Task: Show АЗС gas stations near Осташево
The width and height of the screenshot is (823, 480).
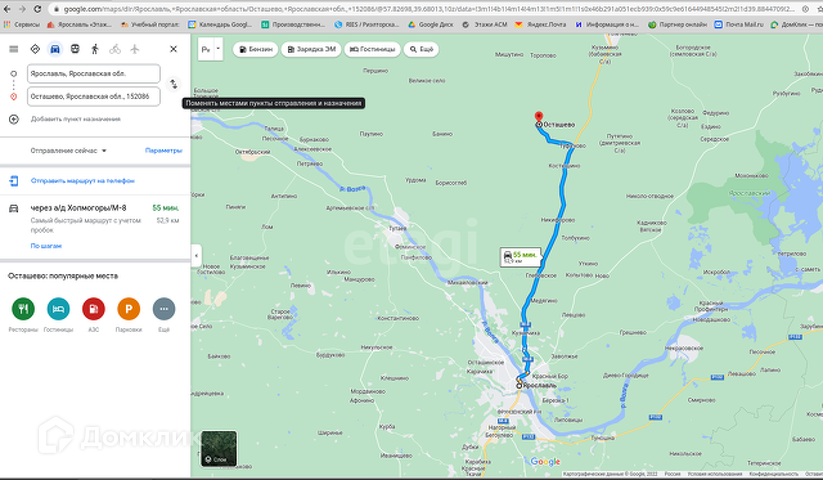Action: coord(93,309)
